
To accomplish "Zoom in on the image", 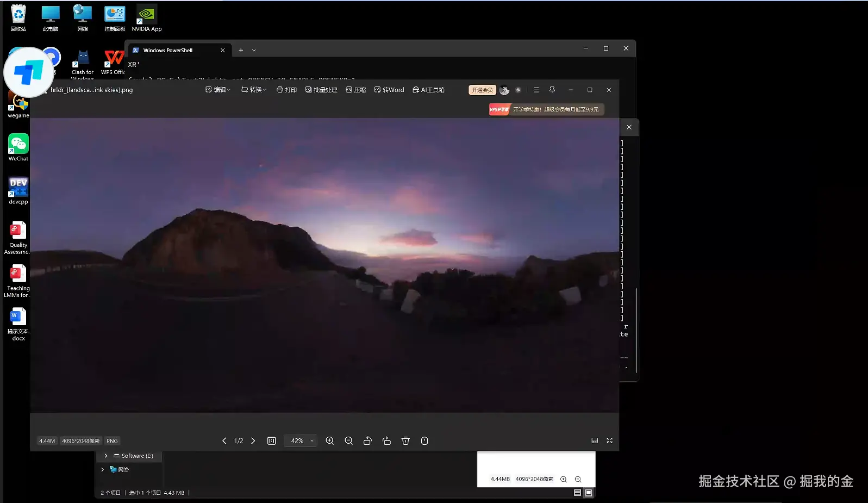I will (x=330, y=440).
